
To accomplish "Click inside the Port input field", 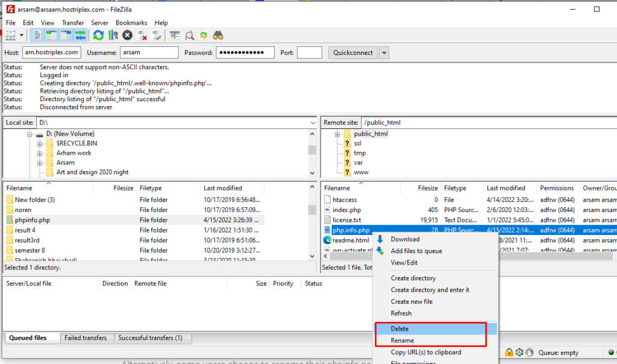I will (309, 52).
